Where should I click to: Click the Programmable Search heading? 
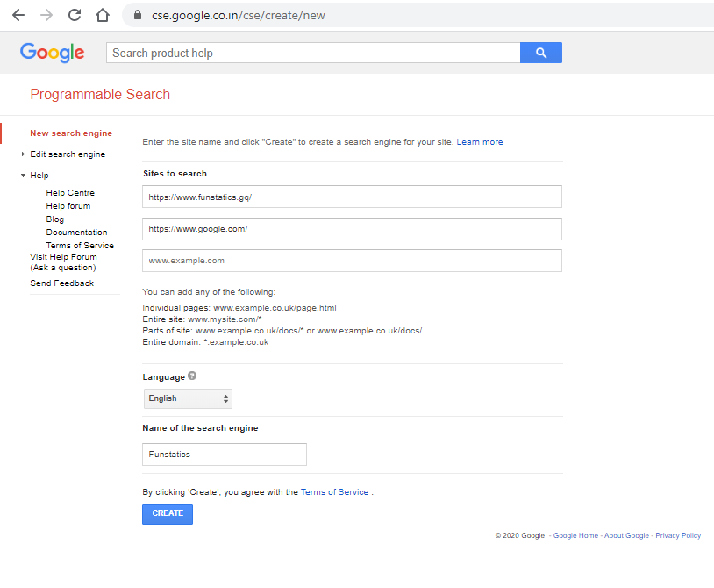[x=100, y=94]
